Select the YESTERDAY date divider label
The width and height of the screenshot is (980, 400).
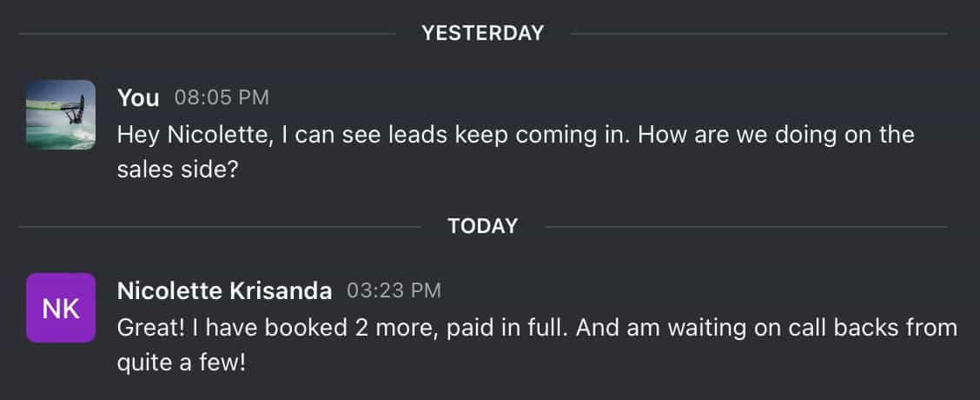tap(483, 33)
